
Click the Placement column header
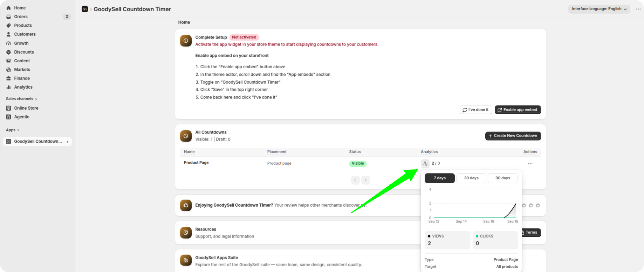pos(277,152)
